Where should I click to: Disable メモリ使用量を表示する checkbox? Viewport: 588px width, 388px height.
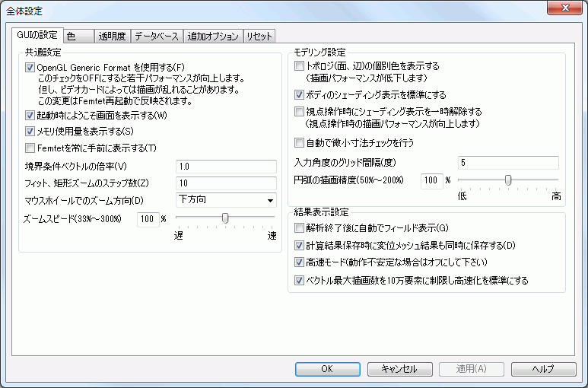(x=30, y=132)
